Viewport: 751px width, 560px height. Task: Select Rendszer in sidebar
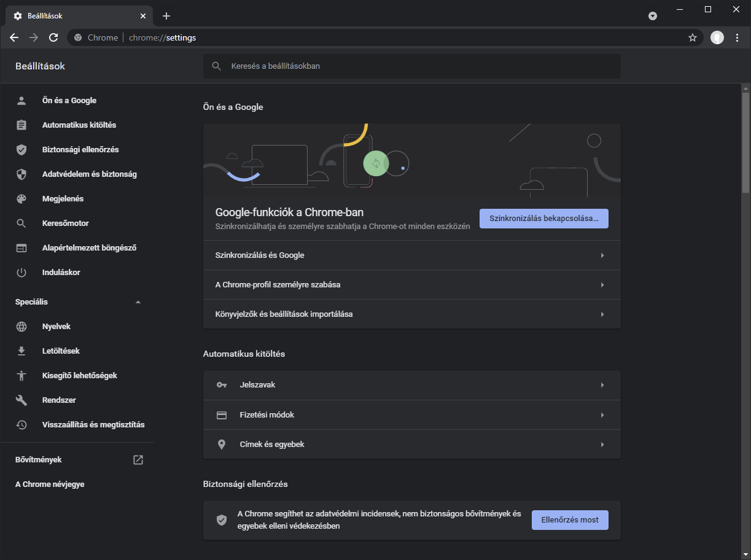coord(59,400)
